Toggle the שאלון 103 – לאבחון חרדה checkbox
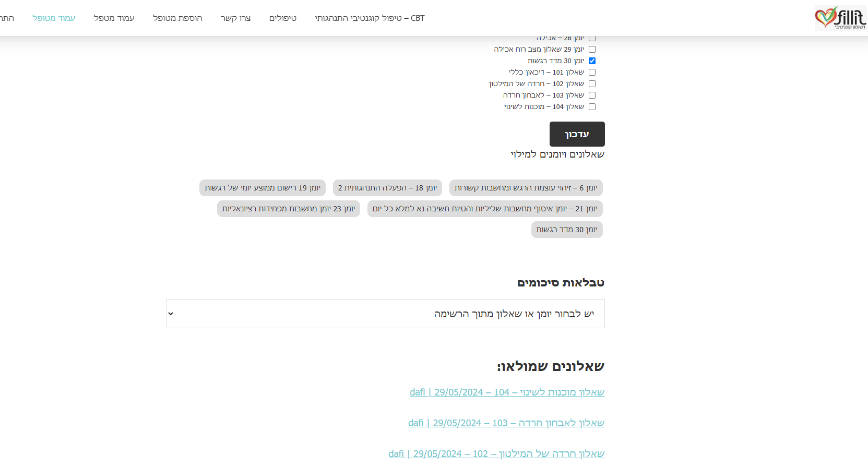This screenshot has width=868, height=467. coord(592,95)
